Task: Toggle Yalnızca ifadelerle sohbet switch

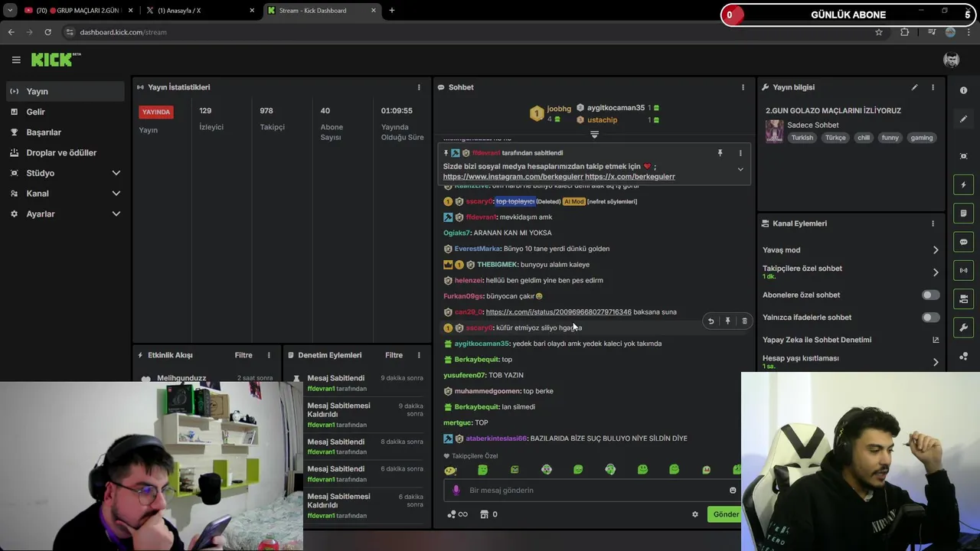Action: (x=930, y=317)
